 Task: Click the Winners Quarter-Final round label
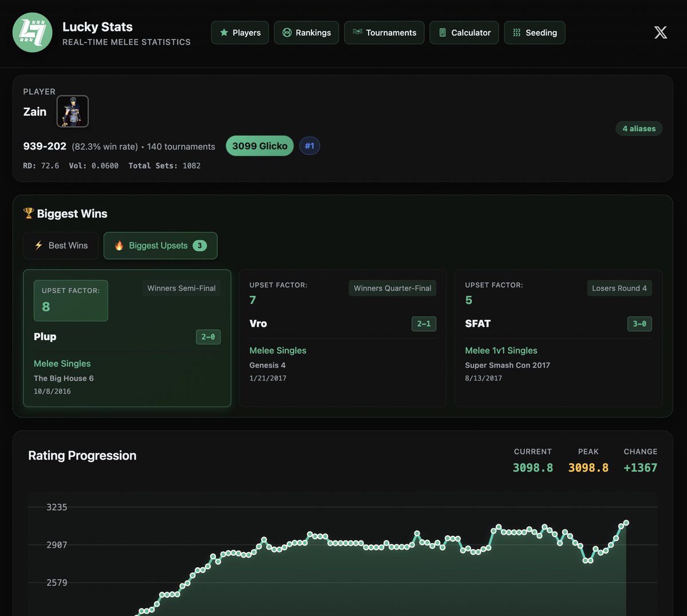click(393, 288)
